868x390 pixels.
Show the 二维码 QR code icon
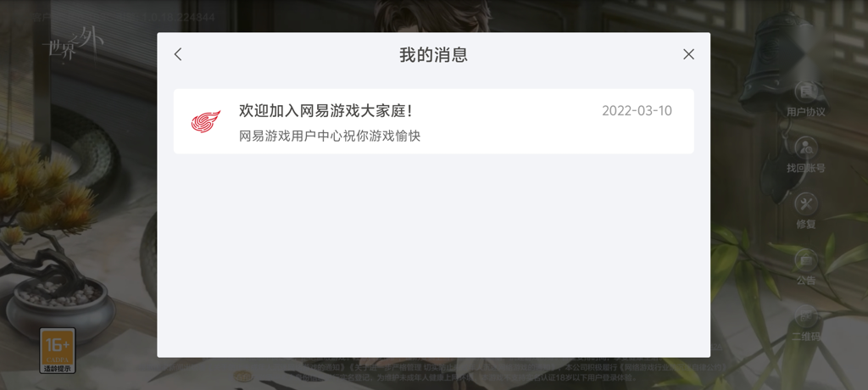806,315
